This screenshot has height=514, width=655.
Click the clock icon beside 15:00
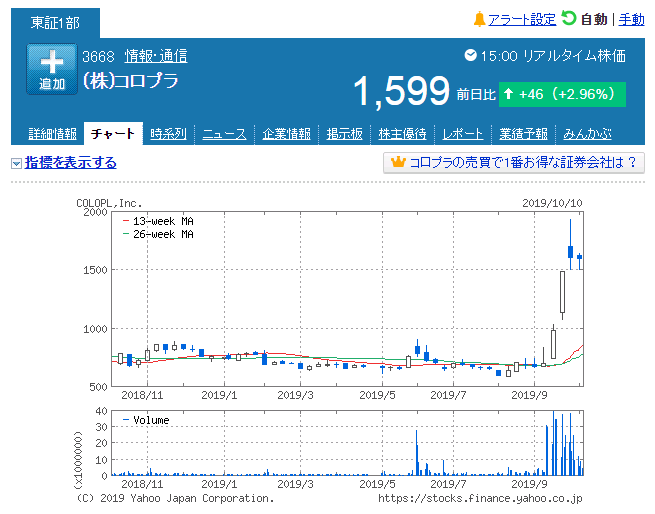click(471, 56)
